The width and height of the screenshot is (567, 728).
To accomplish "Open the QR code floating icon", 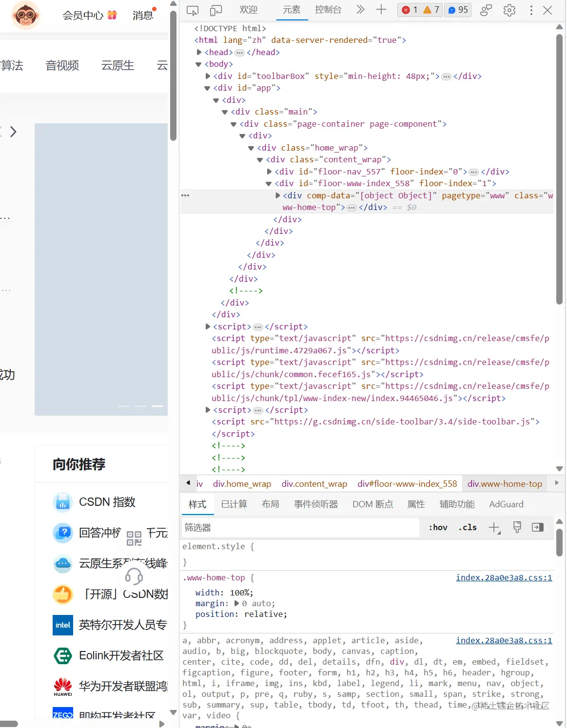I will click(x=134, y=538).
